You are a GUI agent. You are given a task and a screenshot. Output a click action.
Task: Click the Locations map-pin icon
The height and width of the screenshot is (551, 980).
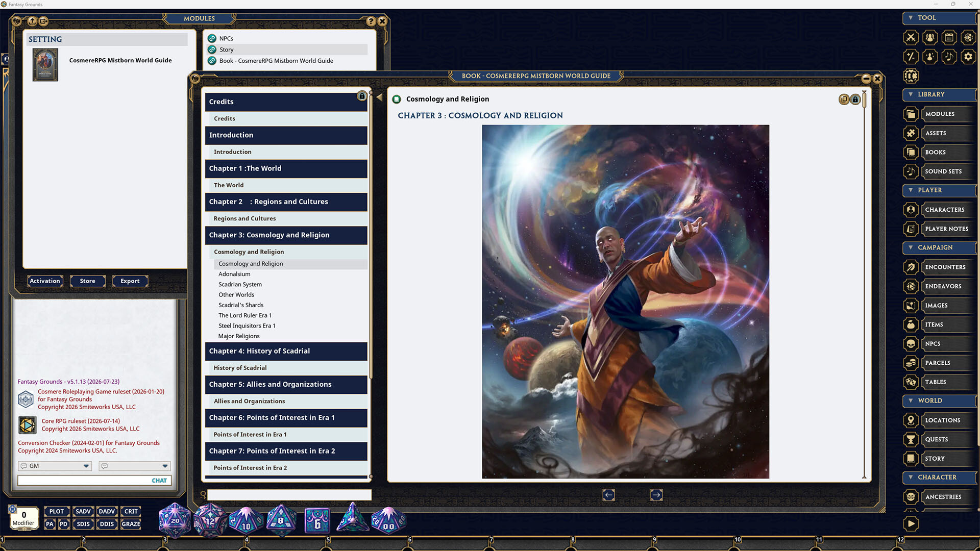pos(911,420)
